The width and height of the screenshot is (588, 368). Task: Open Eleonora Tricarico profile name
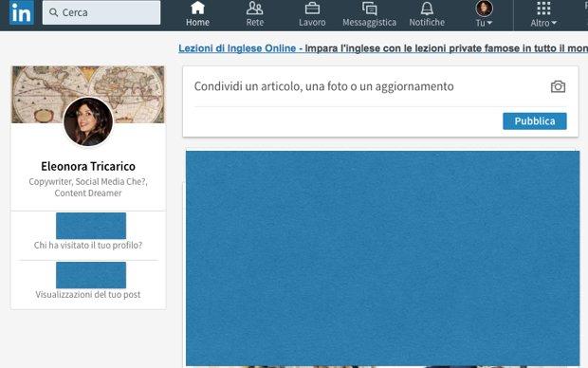point(88,166)
